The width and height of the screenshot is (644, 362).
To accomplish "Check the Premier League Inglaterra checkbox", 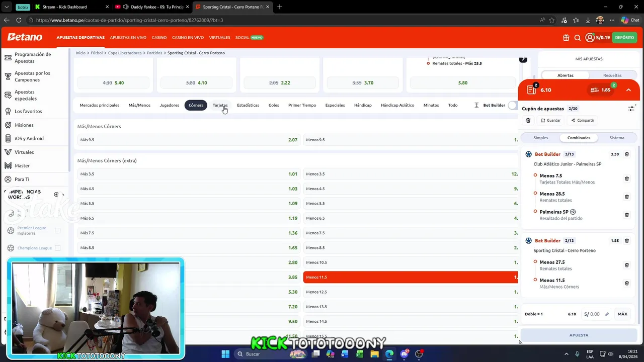I will point(57,230).
